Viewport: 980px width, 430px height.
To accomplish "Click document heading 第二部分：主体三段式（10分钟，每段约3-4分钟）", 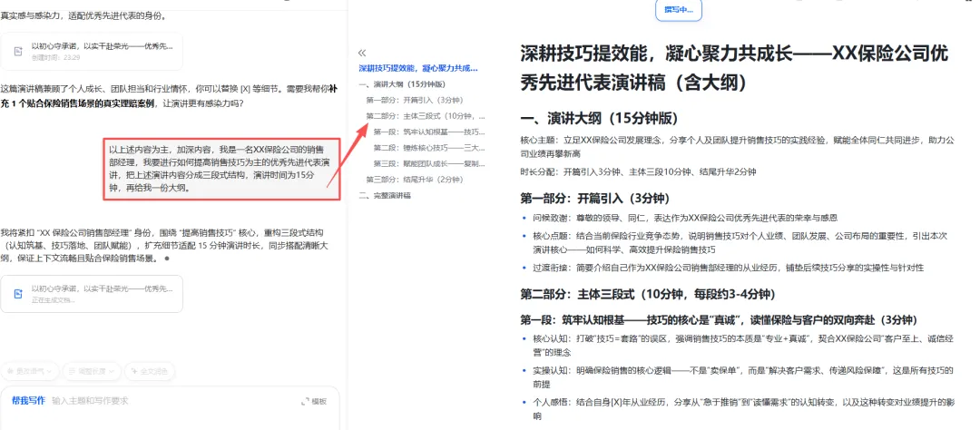I will coord(646,294).
